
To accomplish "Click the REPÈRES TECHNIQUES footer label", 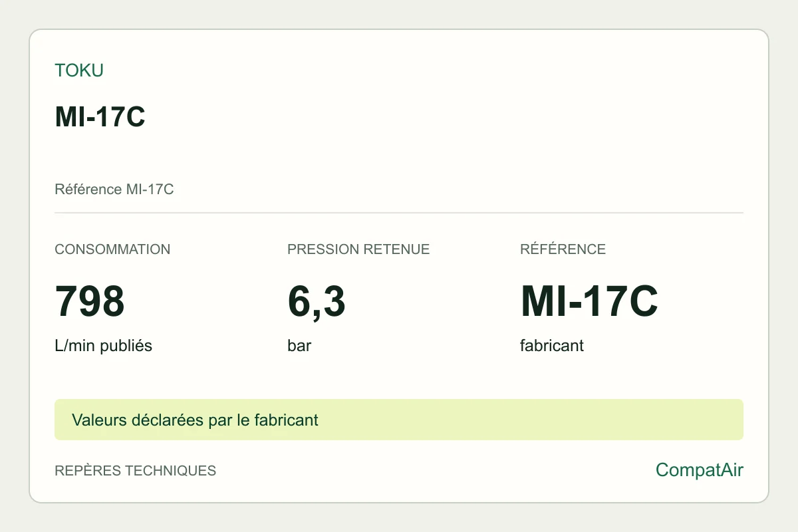I will pos(135,470).
